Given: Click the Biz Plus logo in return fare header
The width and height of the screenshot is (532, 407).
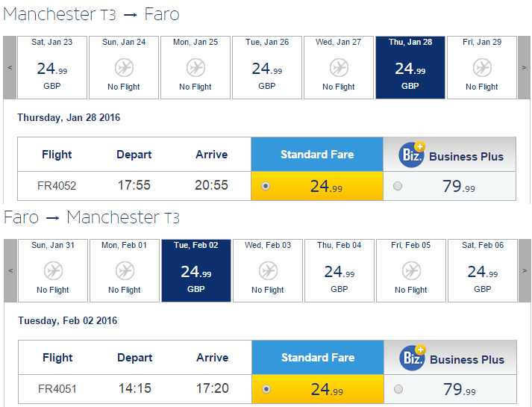Looking at the screenshot, I should pyautogui.click(x=413, y=358).
